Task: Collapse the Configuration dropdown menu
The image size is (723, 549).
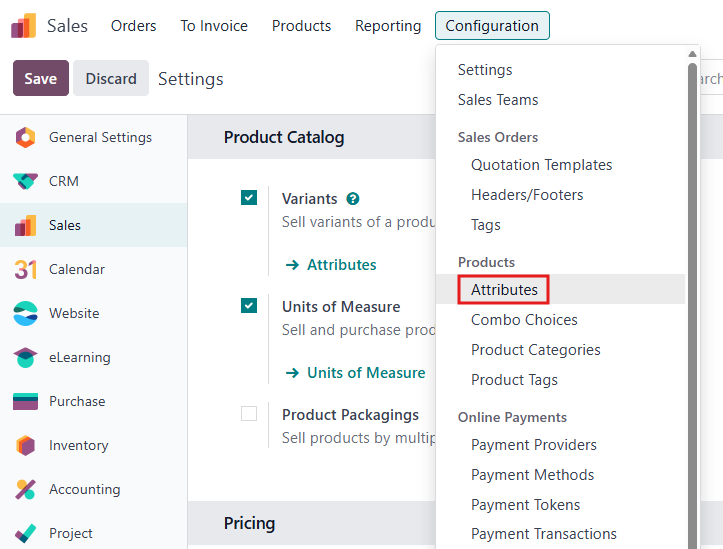Action: tap(492, 26)
